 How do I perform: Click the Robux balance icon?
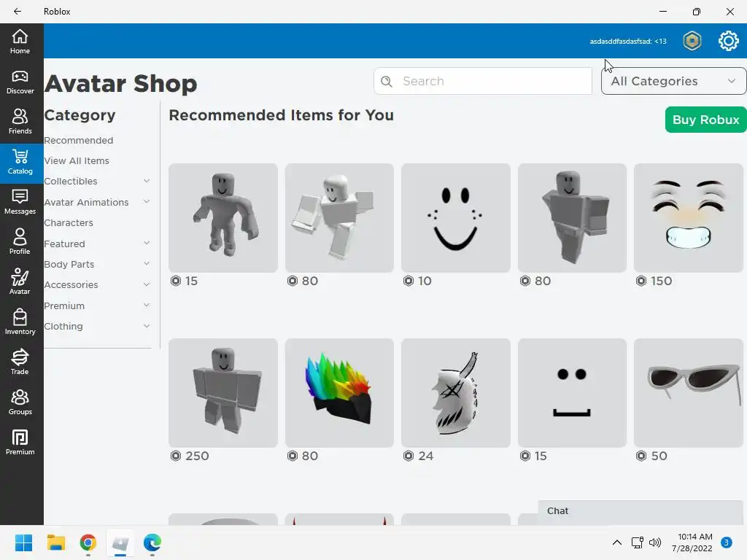(x=692, y=41)
